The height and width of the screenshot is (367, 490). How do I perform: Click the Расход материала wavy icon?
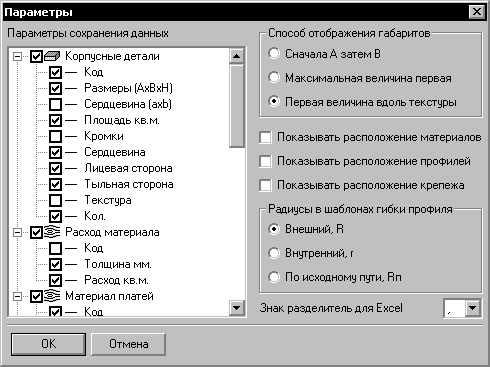click(52, 232)
